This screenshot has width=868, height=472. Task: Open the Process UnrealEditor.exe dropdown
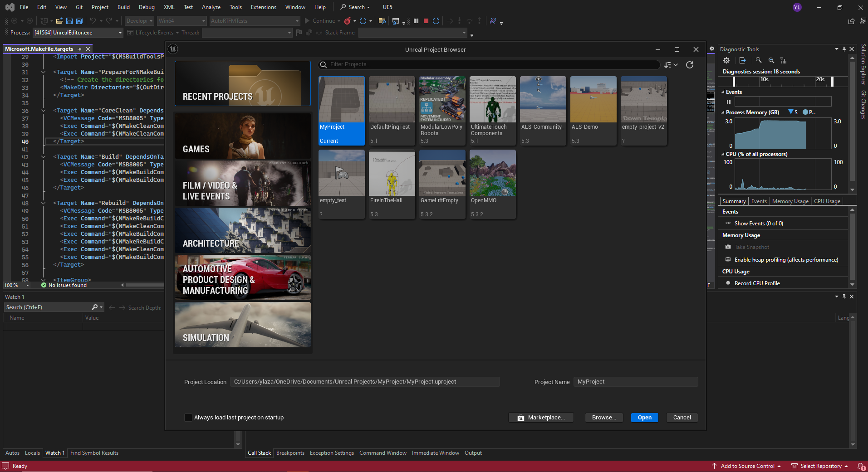pyautogui.click(x=78, y=33)
